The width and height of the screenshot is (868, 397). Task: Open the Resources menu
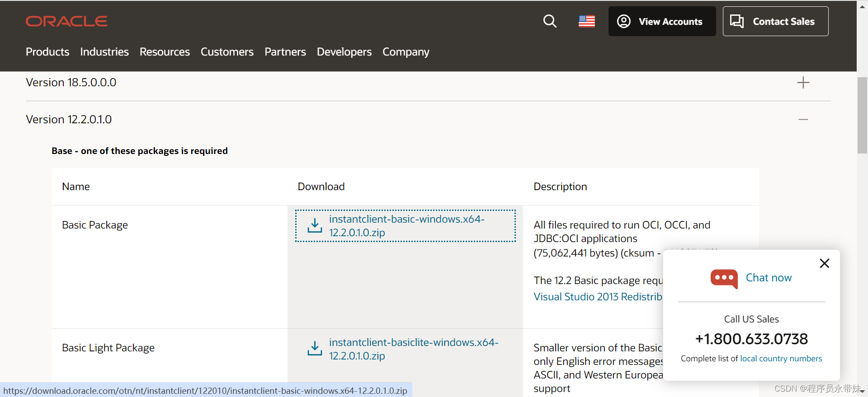coord(165,52)
